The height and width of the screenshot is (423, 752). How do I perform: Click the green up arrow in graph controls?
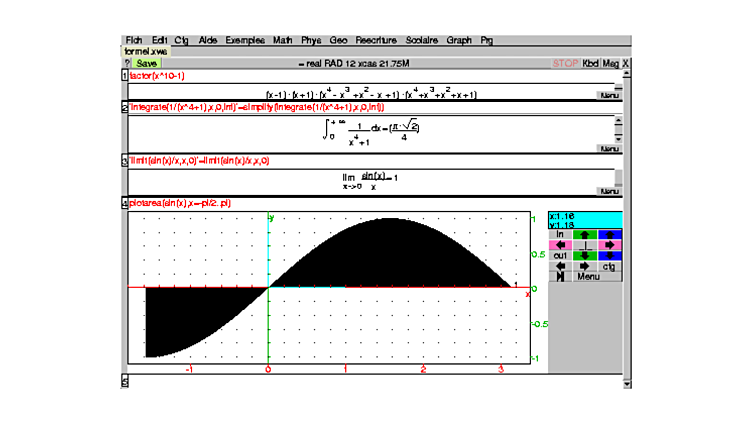point(585,234)
